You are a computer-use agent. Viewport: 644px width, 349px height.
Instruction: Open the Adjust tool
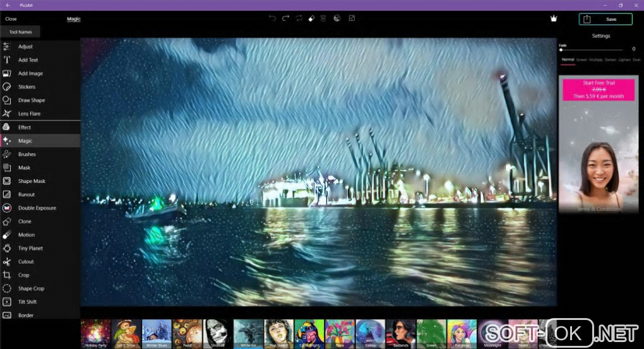[x=40, y=47]
